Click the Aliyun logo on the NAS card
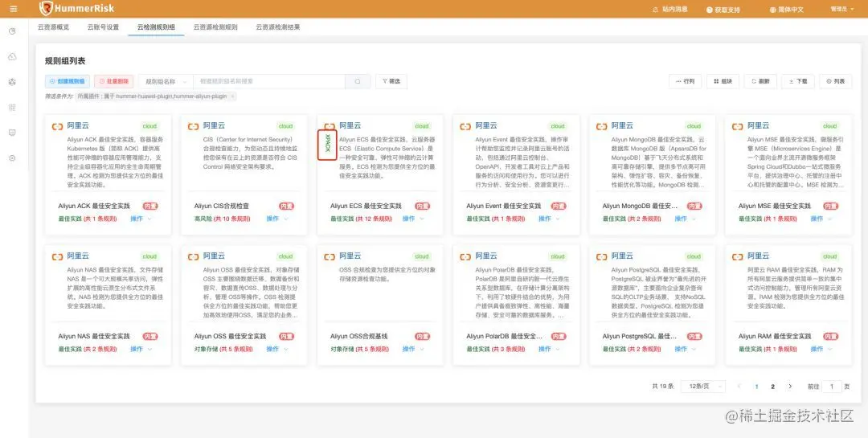Screen dimensions: 868x438 point(58,257)
